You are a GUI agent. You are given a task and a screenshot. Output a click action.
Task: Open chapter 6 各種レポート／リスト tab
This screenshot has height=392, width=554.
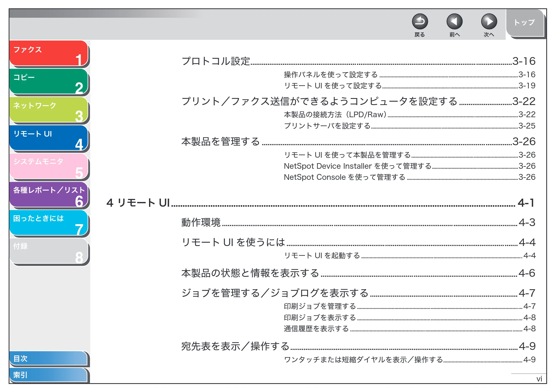(x=49, y=194)
